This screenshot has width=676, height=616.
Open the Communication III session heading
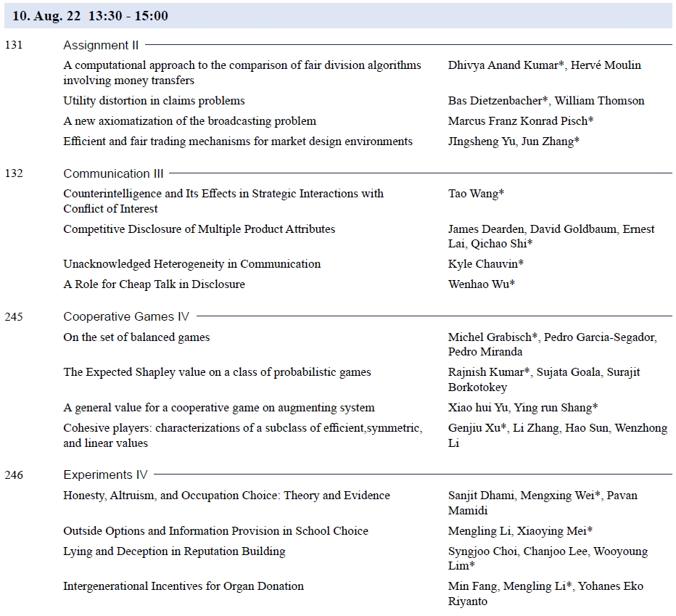[113, 173]
